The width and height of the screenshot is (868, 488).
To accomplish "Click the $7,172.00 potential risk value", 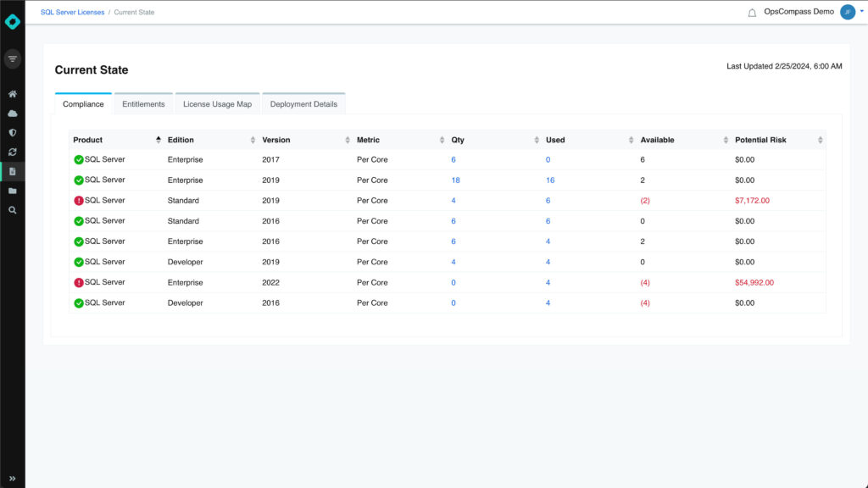I will [753, 201].
